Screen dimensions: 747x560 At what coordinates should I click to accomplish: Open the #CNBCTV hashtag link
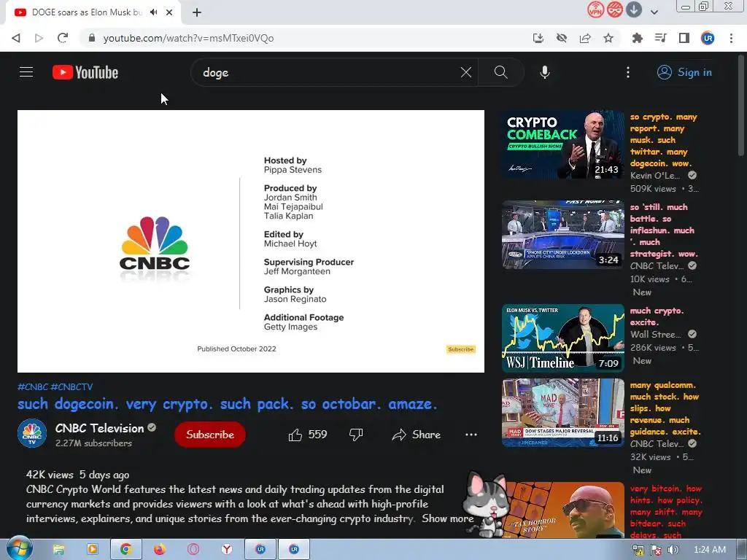[x=72, y=386]
